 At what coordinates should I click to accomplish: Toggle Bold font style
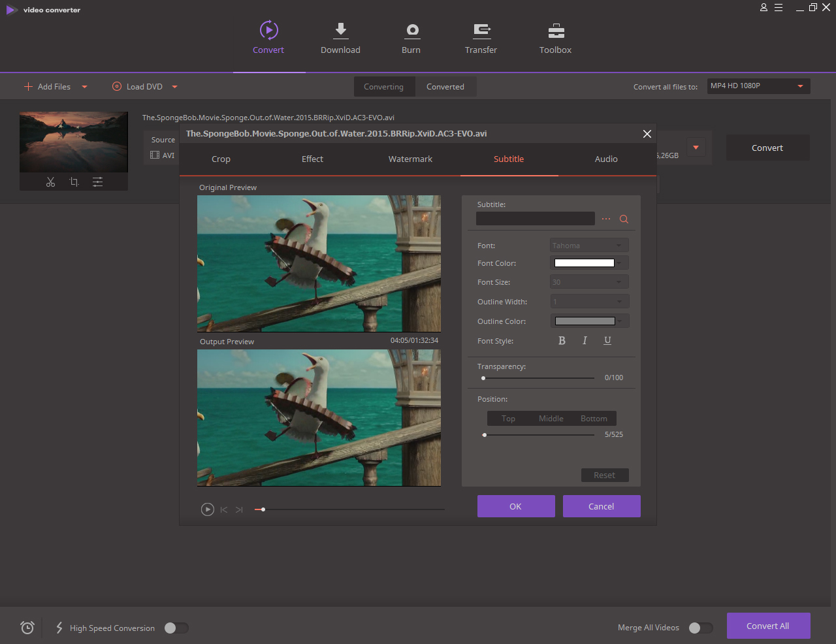click(562, 340)
